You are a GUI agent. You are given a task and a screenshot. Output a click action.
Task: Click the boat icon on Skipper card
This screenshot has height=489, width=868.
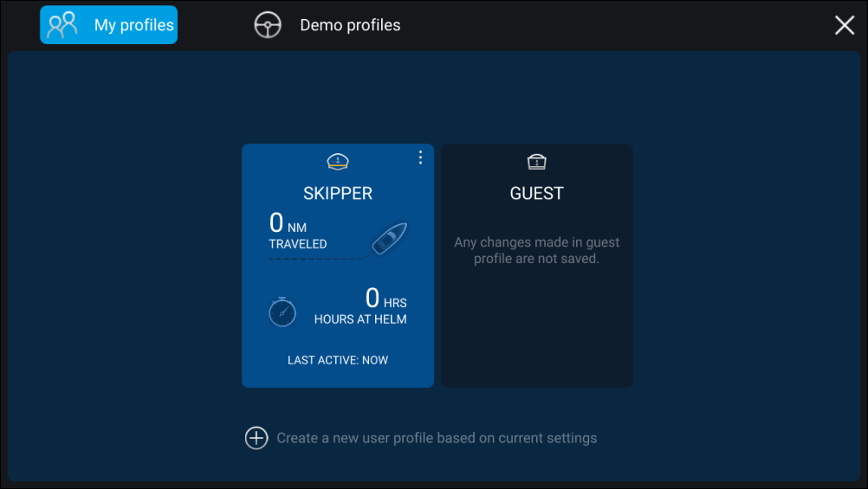(388, 239)
